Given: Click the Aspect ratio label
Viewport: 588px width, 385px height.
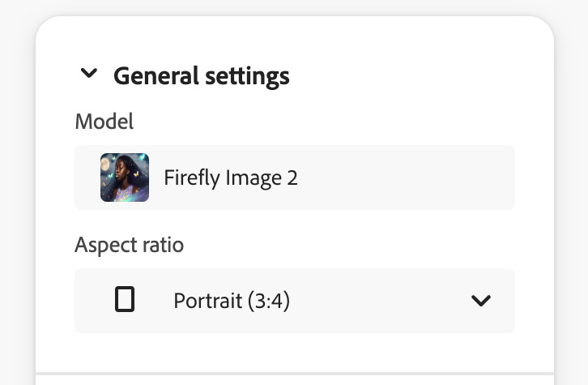Looking at the screenshot, I should [129, 245].
